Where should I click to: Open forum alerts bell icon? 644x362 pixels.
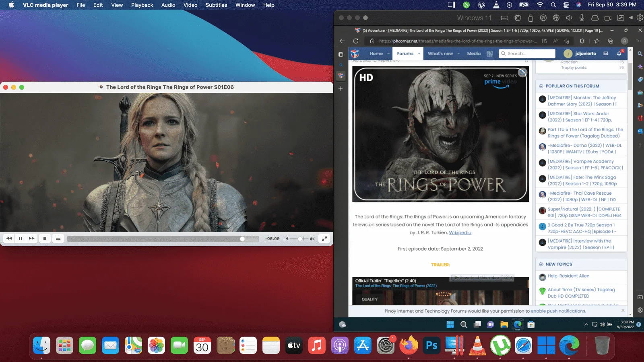tap(619, 53)
